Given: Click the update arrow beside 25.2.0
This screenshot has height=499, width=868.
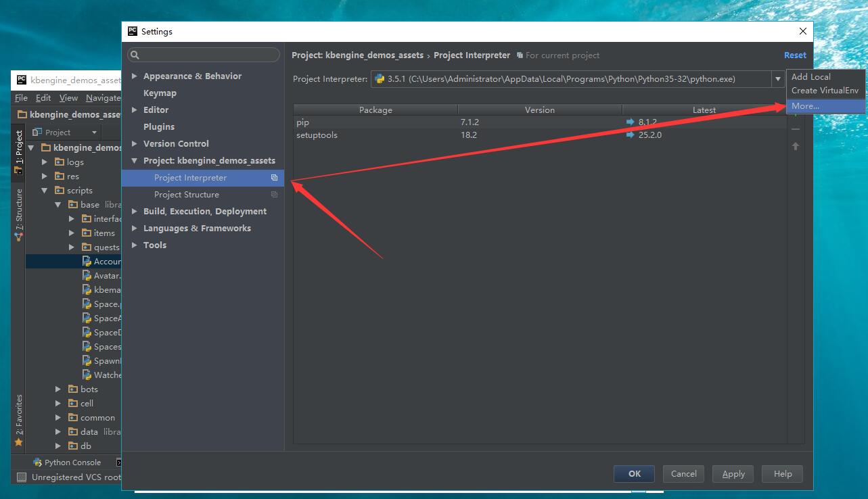Looking at the screenshot, I should click(631, 135).
